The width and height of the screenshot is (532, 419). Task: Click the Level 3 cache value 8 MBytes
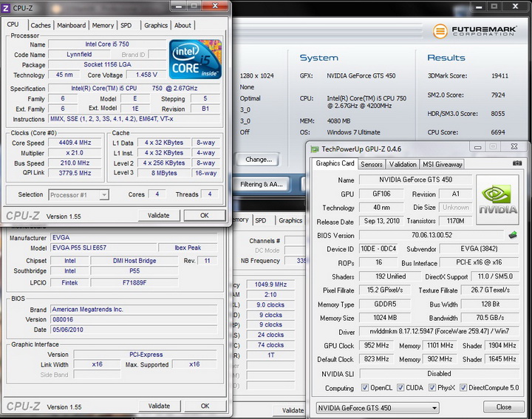pos(164,173)
